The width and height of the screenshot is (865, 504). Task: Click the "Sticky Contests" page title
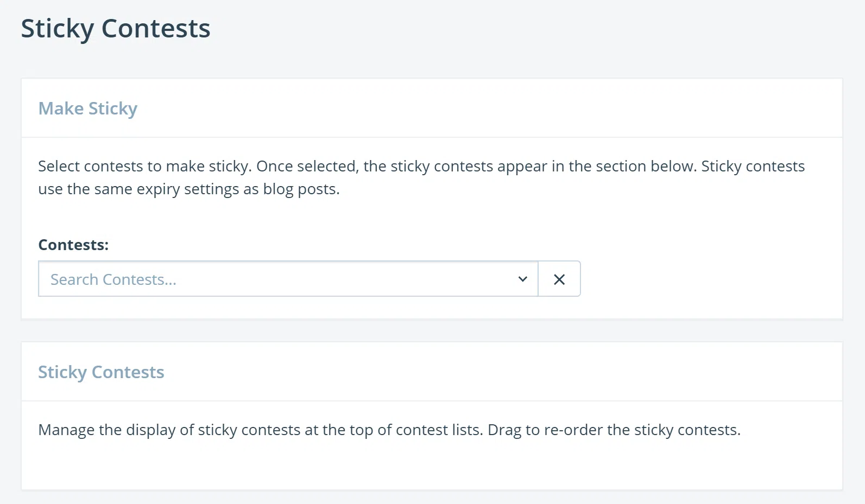coord(115,28)
